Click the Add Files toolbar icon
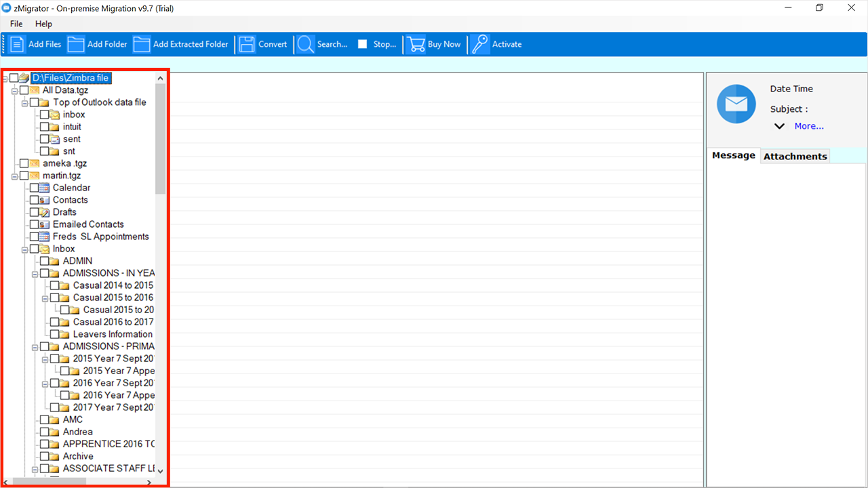 click(x=17, y=44)
